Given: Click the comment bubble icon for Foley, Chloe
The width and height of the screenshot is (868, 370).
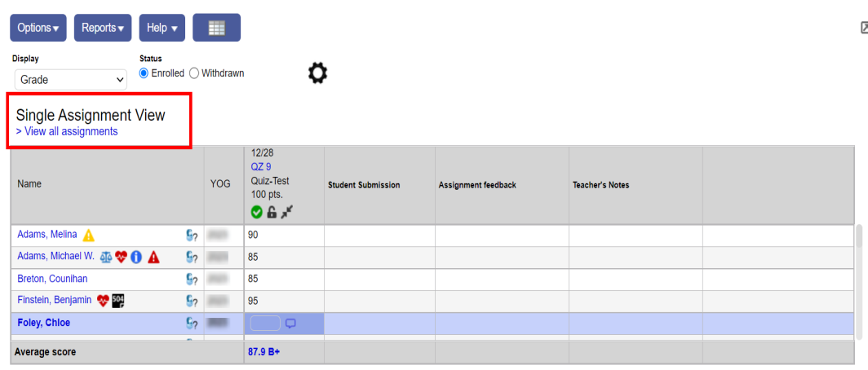Looking at the screenshot, I should click(x=290, y=324).
